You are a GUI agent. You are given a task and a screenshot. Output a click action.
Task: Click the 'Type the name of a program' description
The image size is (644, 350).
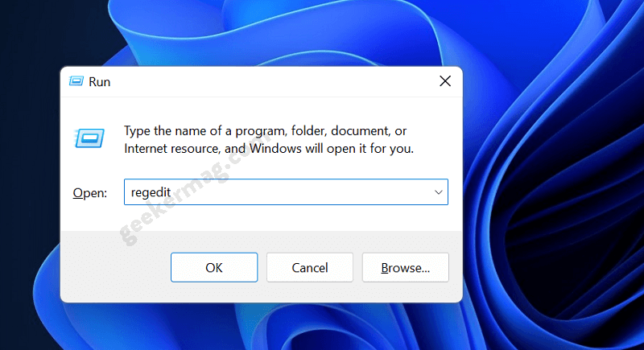(x=269, y=139)
